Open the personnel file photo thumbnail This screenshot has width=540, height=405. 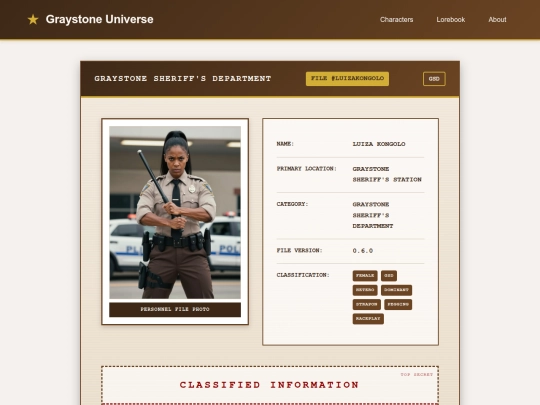point(175,212)
